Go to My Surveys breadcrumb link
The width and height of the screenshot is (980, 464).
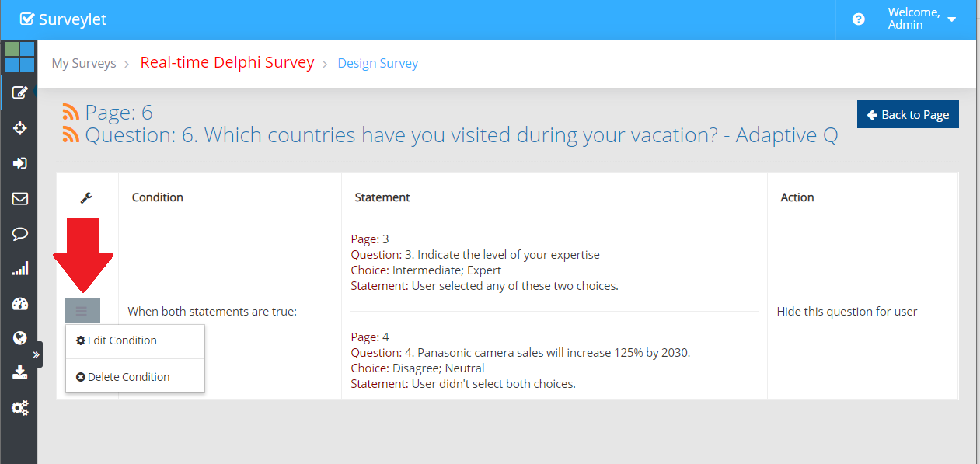(x=84, y=64)
